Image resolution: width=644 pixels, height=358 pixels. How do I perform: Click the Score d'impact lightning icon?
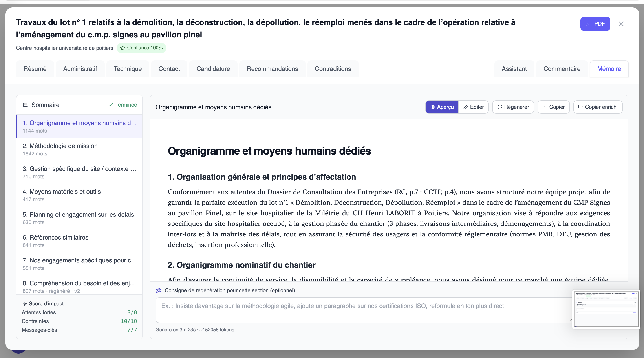pos(24,304)
